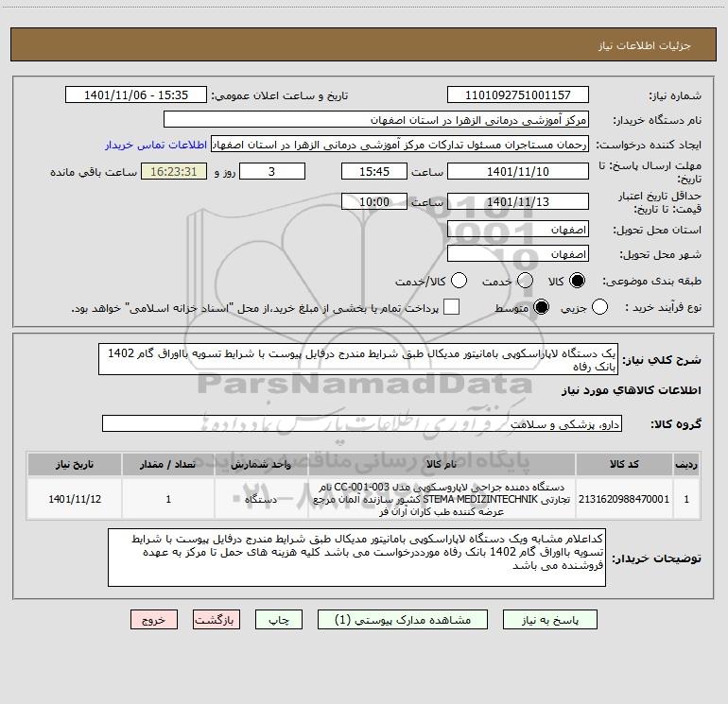Click the چاپ print button
The width and height of the screenshot is (728, 704).
click(279, 620)
